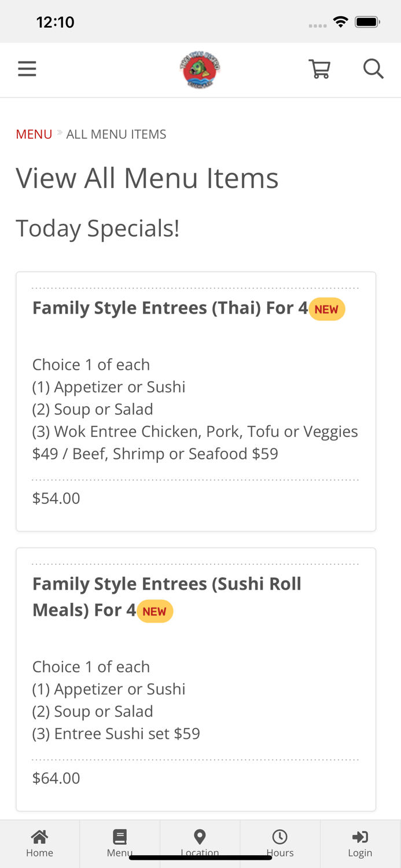Select Family Style Entrees (Sushi Roll Meals)

point(167,595)
